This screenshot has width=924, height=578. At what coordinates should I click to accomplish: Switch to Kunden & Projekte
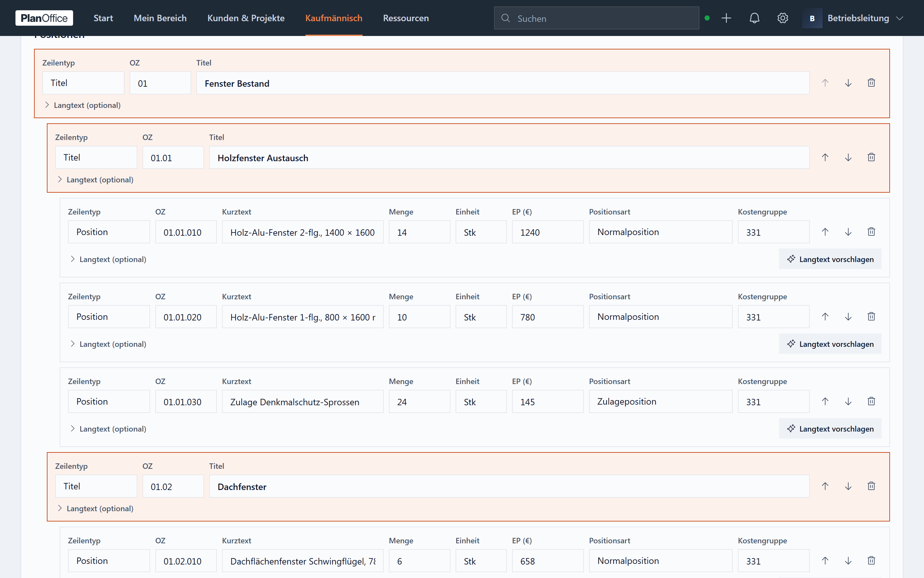246,18
